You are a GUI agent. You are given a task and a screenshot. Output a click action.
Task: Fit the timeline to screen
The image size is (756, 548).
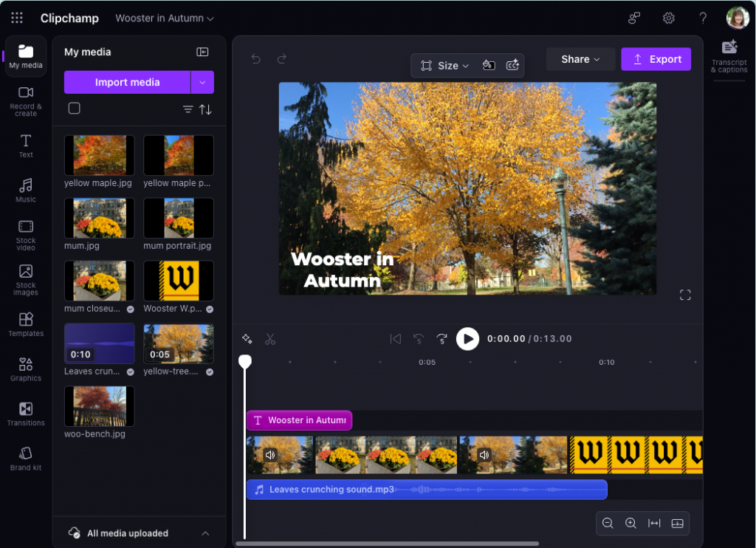654,524
